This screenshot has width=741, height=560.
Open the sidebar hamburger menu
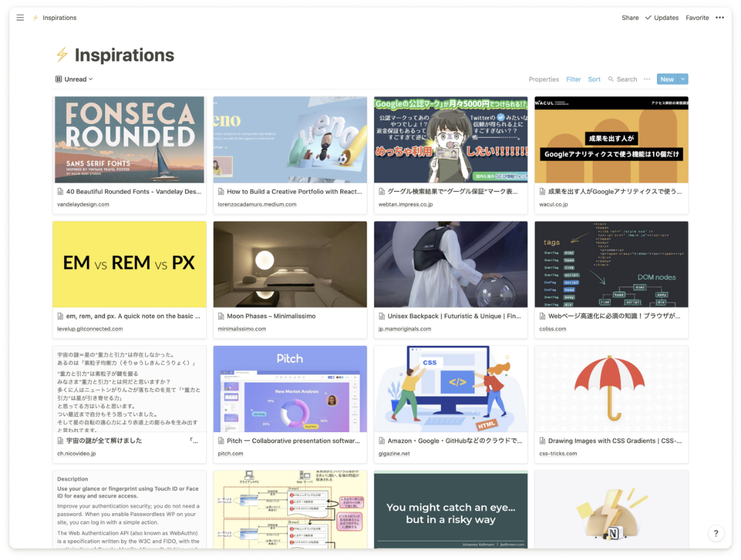tap(20, 18)
